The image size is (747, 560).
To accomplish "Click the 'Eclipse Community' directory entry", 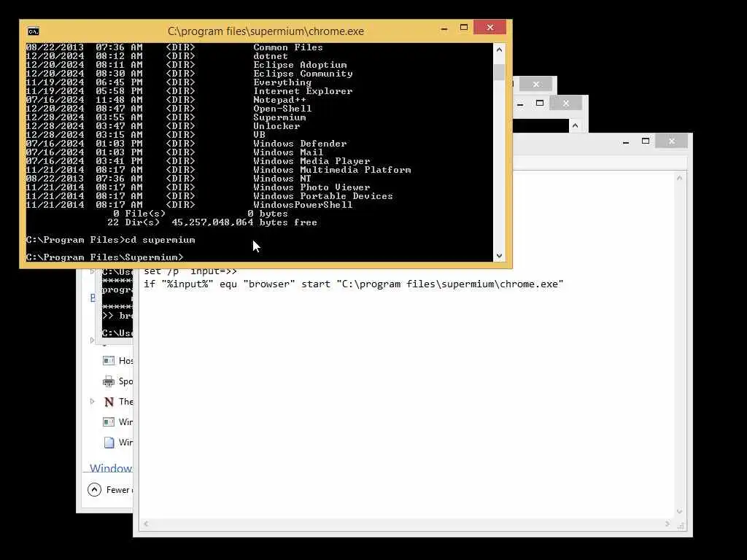I will pos(303,74).
